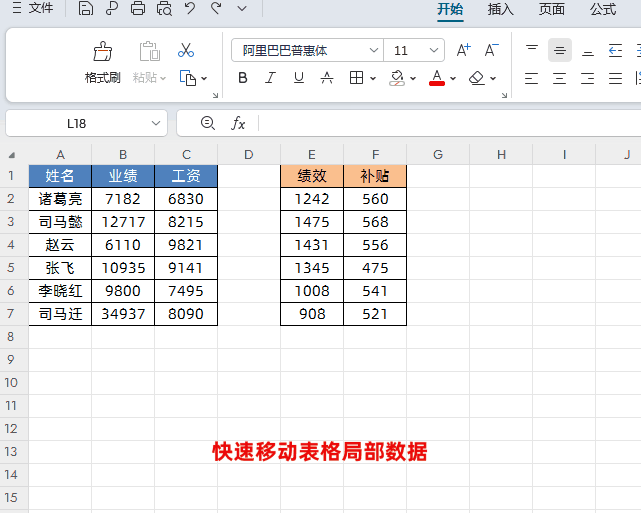Select all cells with corner triangle

coord(12,155)
